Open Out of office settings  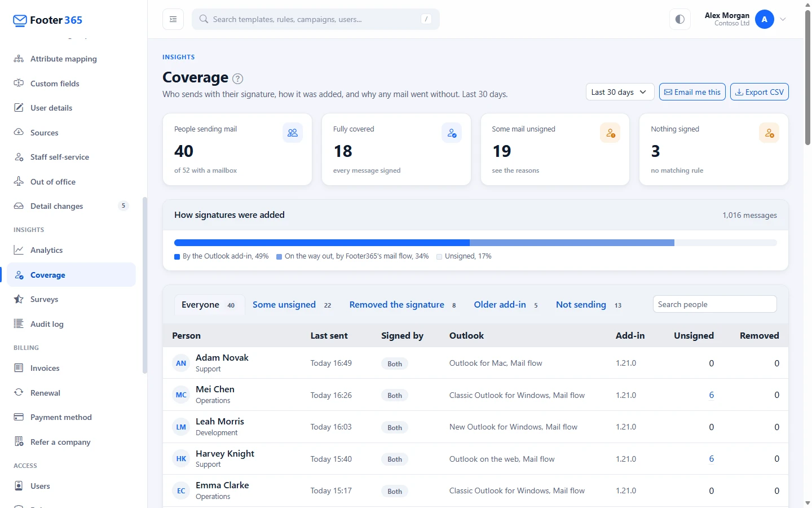pyautogui.click(x=71, y=182)
